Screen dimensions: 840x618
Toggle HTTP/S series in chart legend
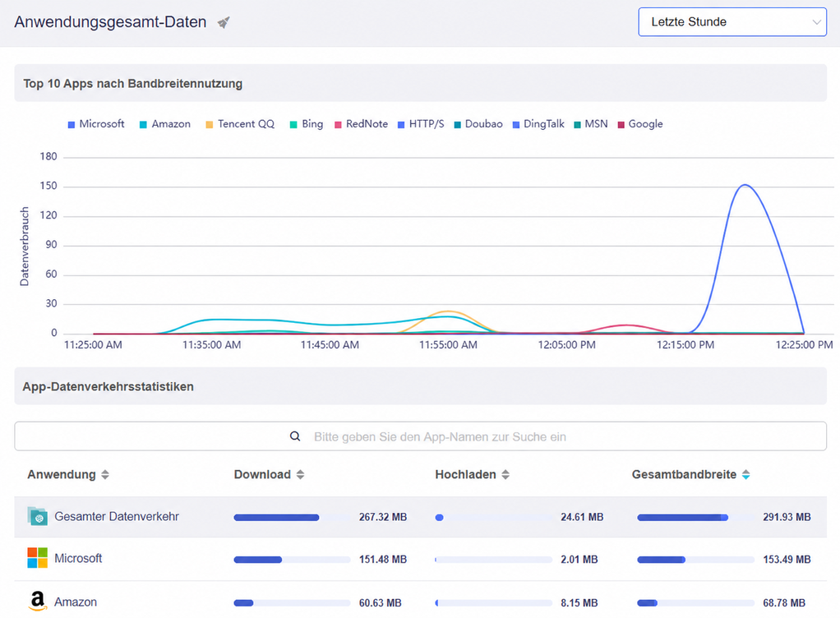click(x=421, y=124)
